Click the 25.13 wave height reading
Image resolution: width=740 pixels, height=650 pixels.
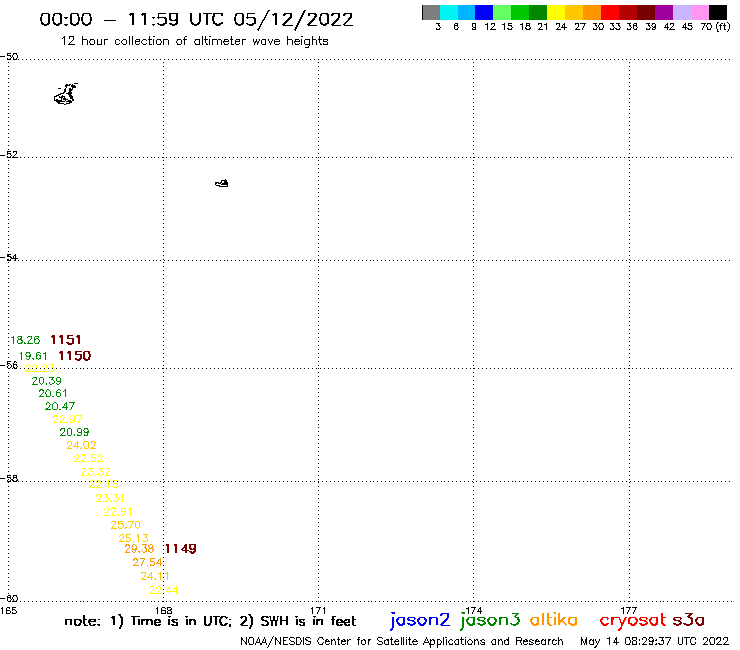click(x=134, y=538)
